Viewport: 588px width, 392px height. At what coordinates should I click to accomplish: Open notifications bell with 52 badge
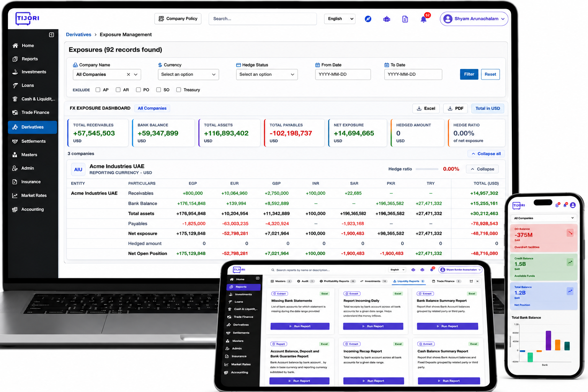pyautogui.click(x=424, y=19)
